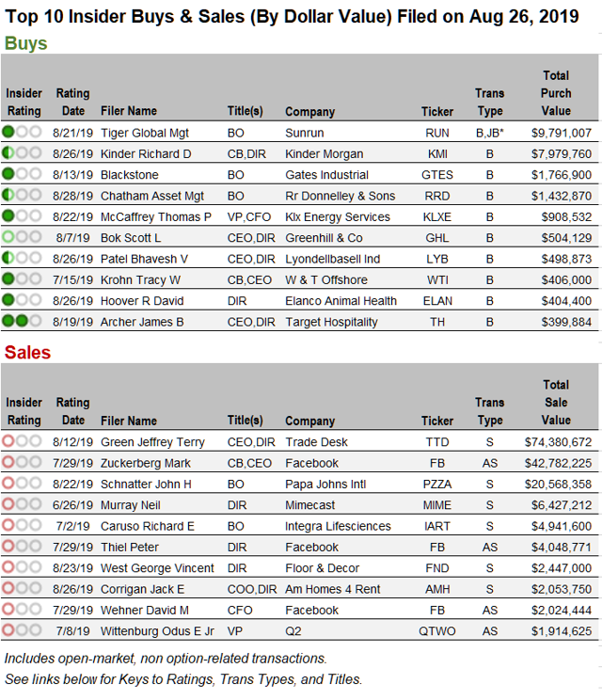
Task: Click the KMI ticker link
Action: [x=437, y=154]
